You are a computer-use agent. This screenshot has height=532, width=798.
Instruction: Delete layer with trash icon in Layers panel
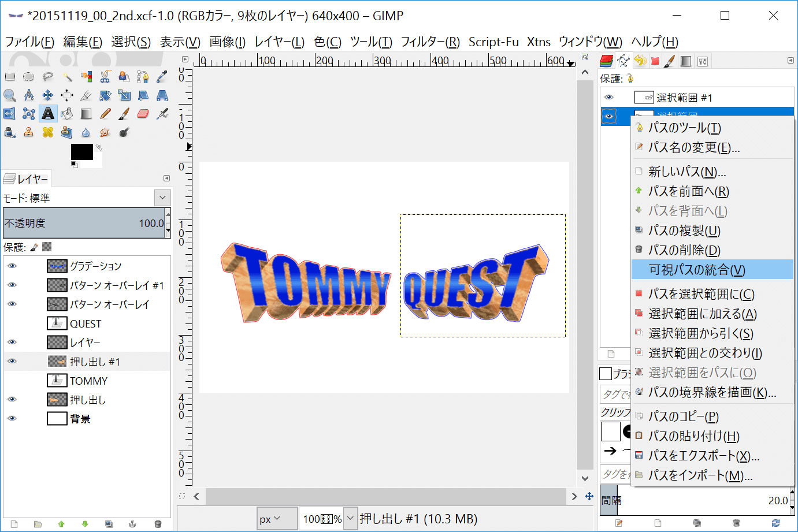click(158, 524)
